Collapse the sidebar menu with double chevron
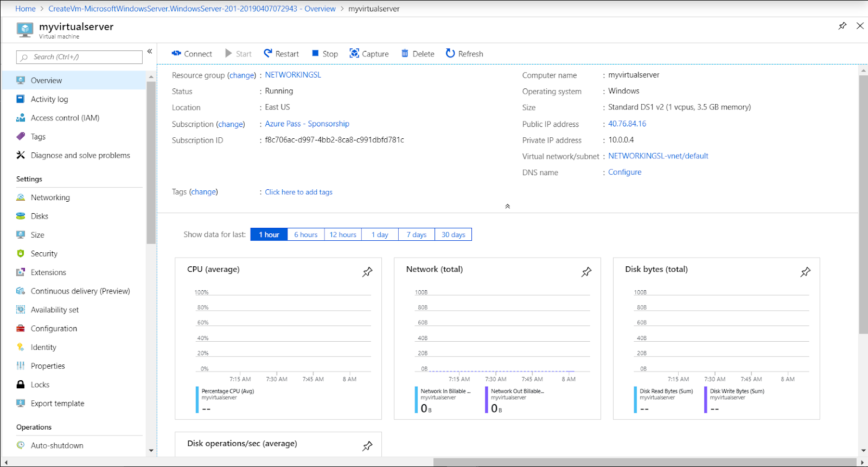Screen dimensions: 868x467 [150, 52]
